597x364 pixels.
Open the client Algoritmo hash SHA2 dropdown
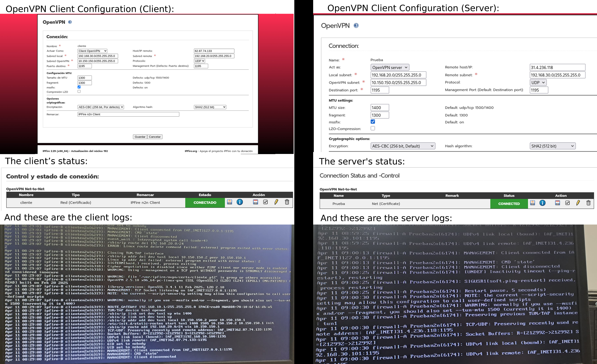tap(210, 107)
